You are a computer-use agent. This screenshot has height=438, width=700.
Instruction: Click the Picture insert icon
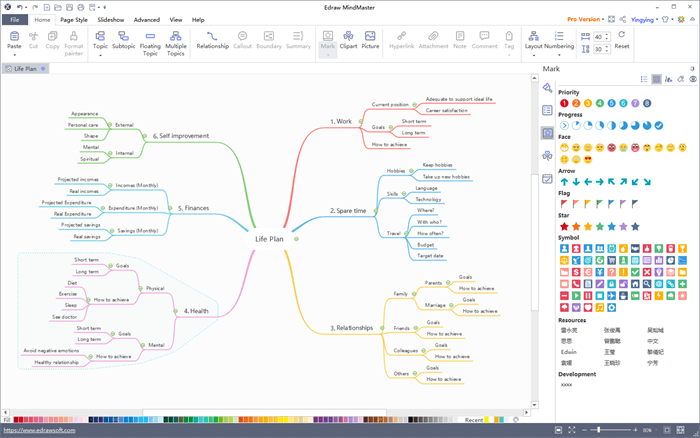coord(370,39)
